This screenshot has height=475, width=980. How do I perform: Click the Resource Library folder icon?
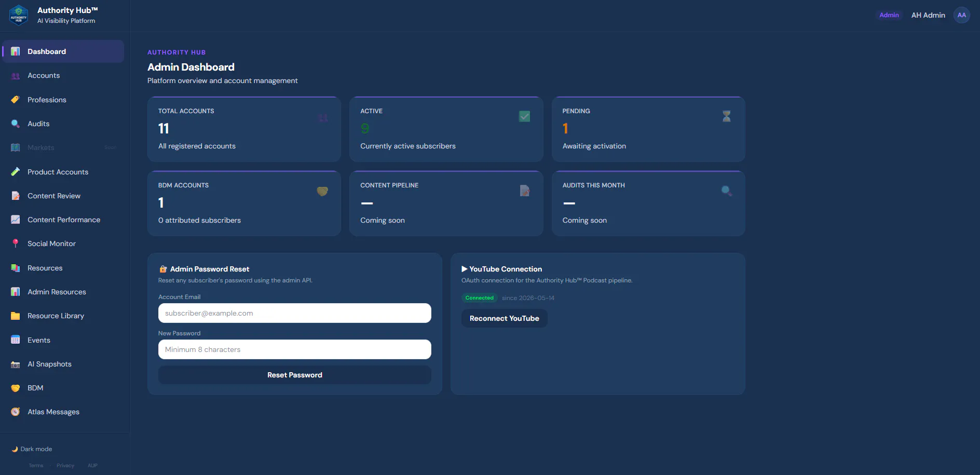16,316
